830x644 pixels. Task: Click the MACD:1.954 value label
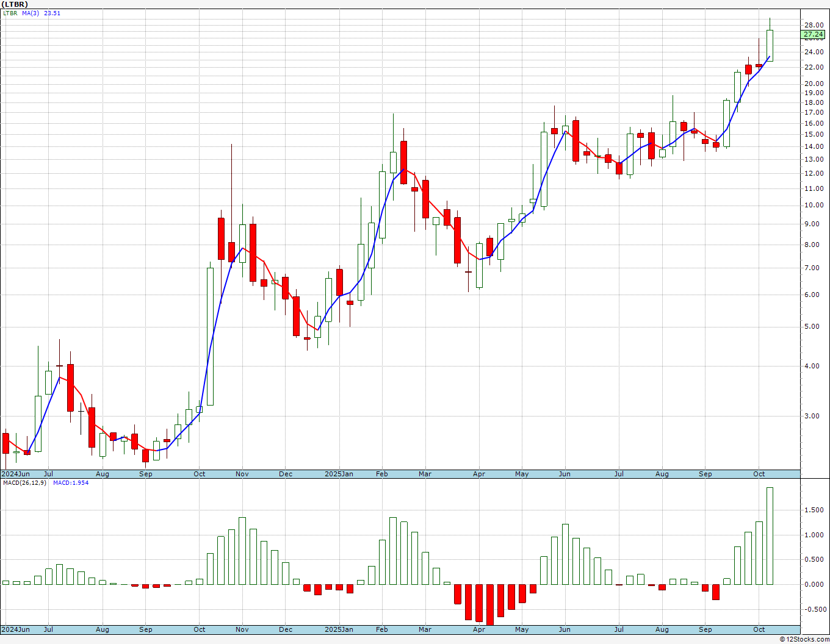pos(70,482)
